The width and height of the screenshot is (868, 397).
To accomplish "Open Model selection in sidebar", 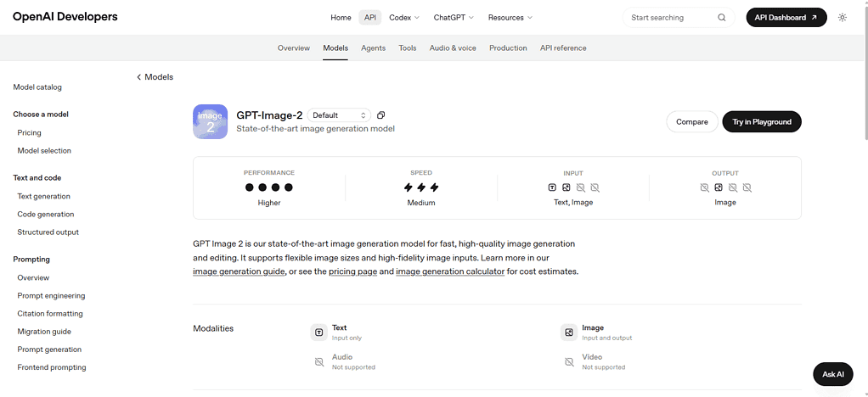I will pos(44,151).
